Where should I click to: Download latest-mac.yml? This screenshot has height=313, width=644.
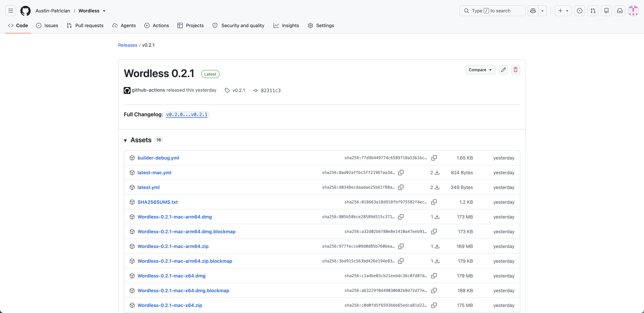click(154, 173)
